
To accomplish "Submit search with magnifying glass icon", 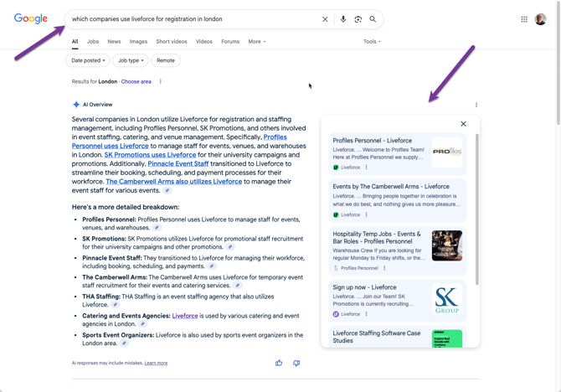I will pyautogui.click(x=373, y=19).
